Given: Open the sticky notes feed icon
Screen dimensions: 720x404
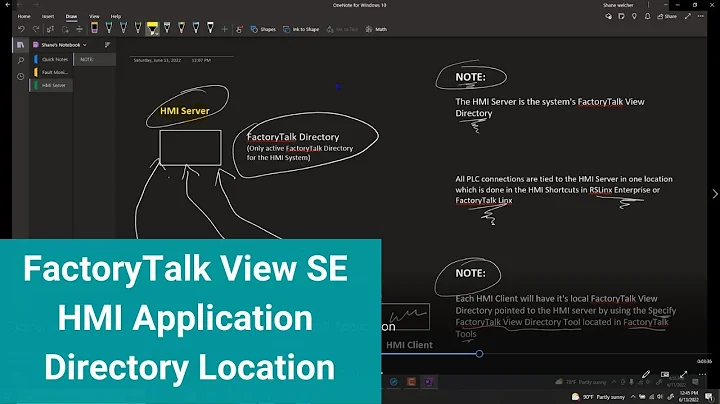Looking at the screenshot, I should 621,17.
